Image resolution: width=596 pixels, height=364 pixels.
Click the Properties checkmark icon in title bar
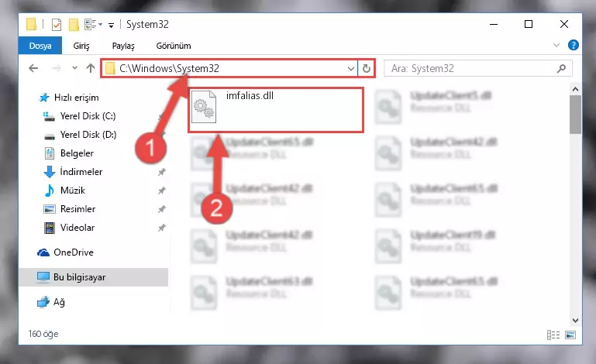pyautogui.click(x=57, y=25)
